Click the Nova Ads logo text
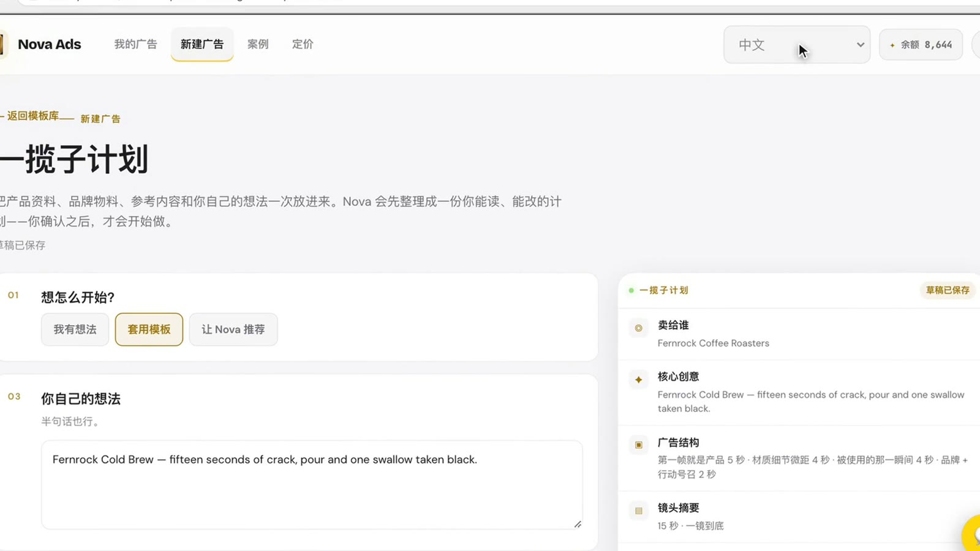980x551 pixels. click(50, 44)
